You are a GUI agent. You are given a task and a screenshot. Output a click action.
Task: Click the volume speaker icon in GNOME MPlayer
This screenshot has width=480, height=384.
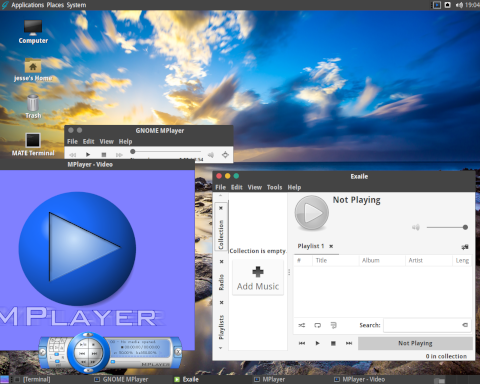pyautogui.click(x=211, y=155)
